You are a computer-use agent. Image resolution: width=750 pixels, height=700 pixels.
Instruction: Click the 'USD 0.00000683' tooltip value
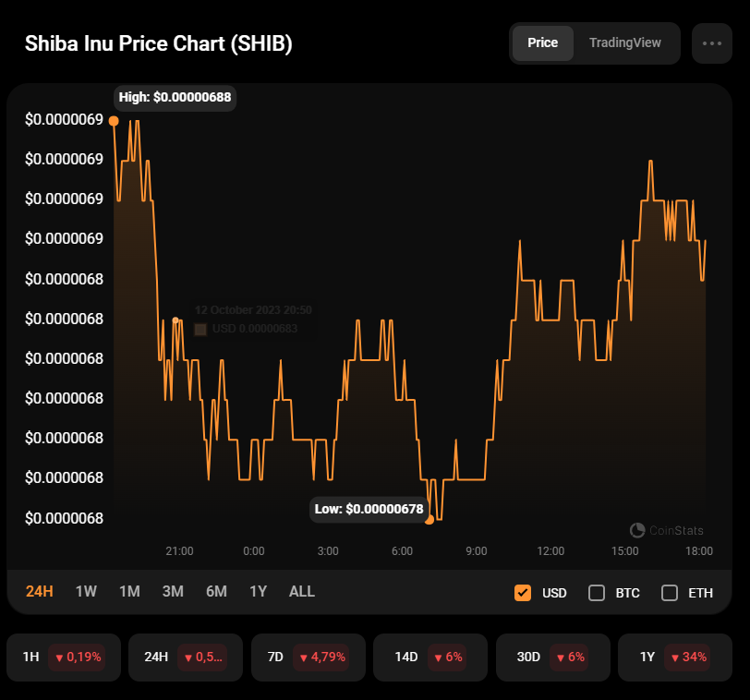click(255, 329)
